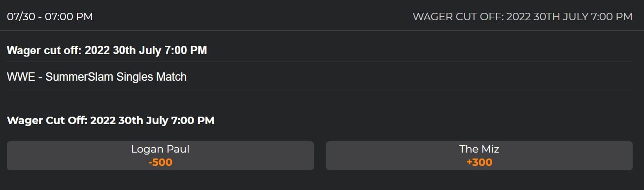This screenshot has height=190, width=644.
Task: Open the WWE - SummerSlam Singles Match title
Action: point(97,77)
